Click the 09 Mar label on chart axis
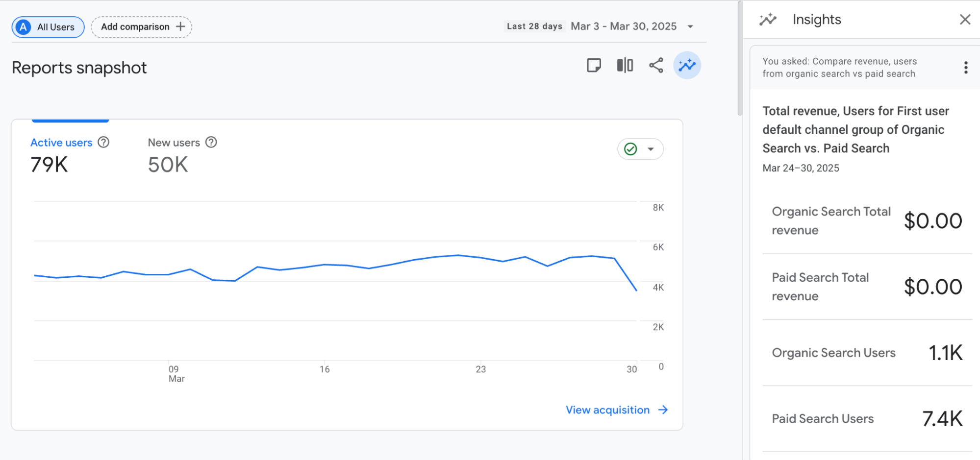Image resolution: width=980 pixels, height=460 pixels. click(x=176, y=374)
